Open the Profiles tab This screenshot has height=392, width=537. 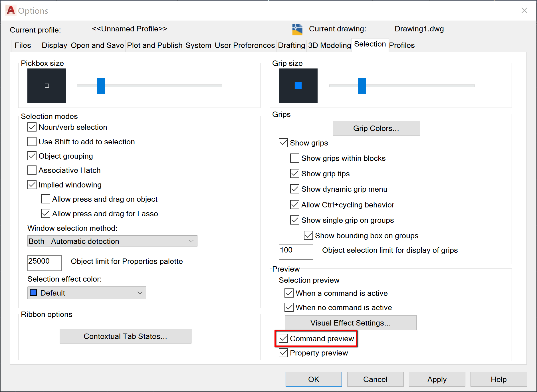[402, 45]
